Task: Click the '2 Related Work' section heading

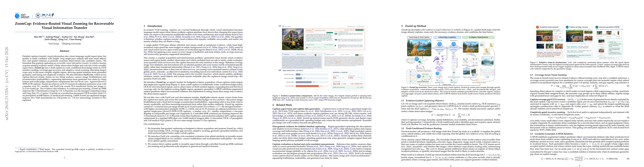Action: pos(282,105)
